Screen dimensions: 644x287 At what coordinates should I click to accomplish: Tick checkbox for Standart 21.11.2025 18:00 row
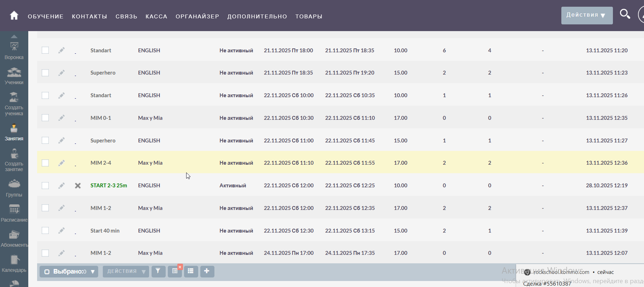point(45,50)
